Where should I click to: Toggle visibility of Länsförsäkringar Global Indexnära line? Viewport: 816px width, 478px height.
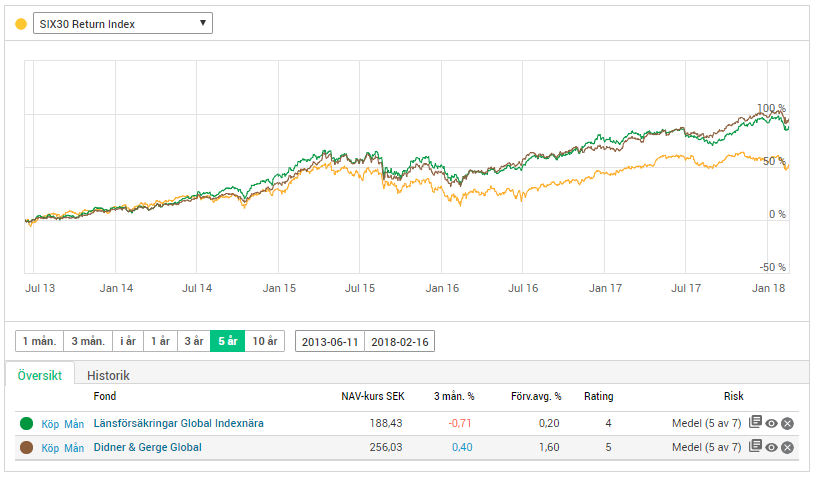tap(772, 423)
